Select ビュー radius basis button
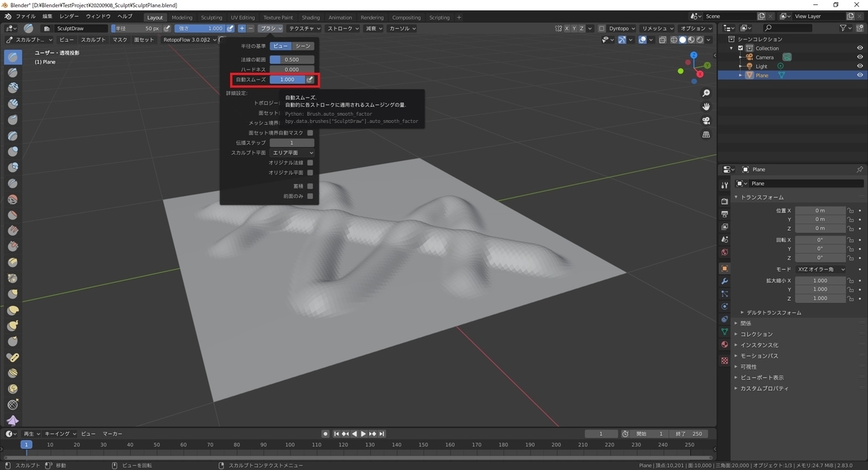Screen dimensions: 868x470 point(281,46)
